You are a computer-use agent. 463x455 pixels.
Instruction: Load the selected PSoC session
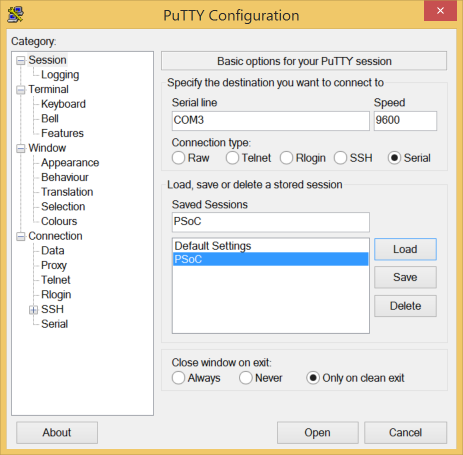tap(405, 249)
